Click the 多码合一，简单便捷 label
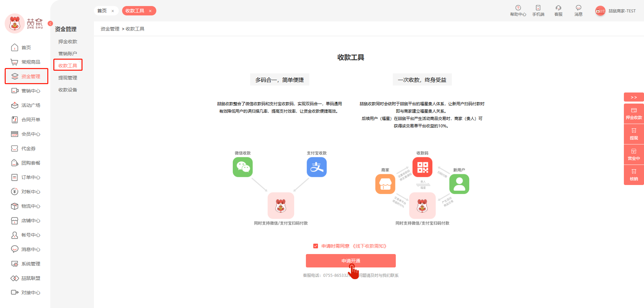Viewport: 644px width, 308px height. (x=279, y=80)
